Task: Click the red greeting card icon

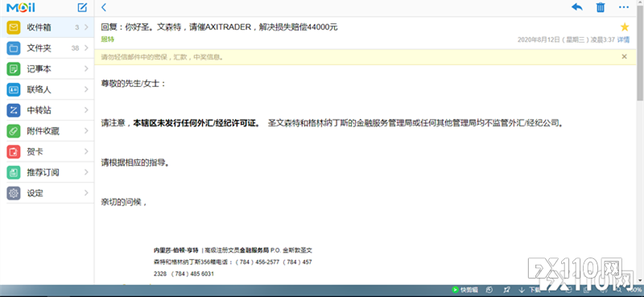Action: (x=14, y=151)
